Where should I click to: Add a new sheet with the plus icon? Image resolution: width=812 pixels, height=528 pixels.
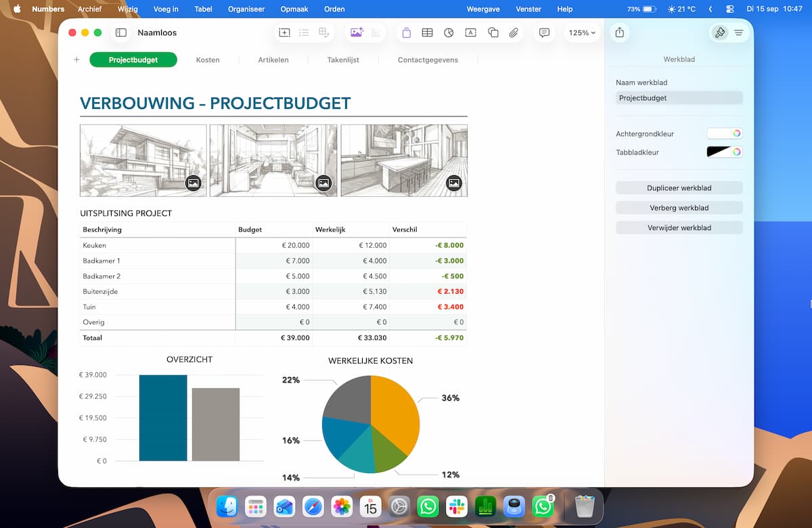76,60
